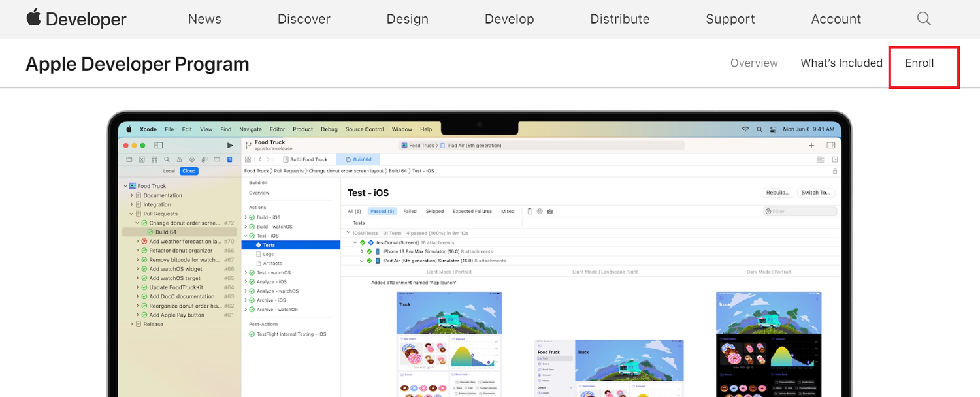Click the Rebuild... button
Viewport: 980px width, 397px height.
pos(778,193)
